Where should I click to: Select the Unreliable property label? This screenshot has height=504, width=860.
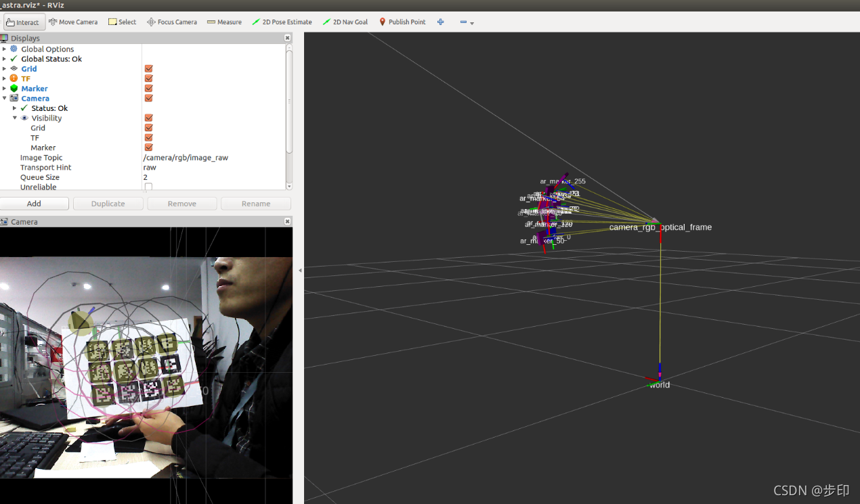[x=39, y=187]
